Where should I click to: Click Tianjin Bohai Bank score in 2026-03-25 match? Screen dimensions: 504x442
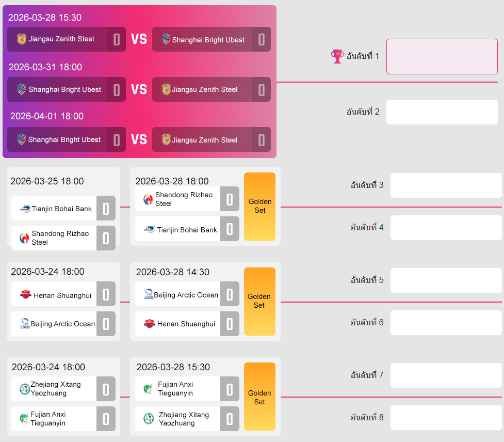click(106, 209)
